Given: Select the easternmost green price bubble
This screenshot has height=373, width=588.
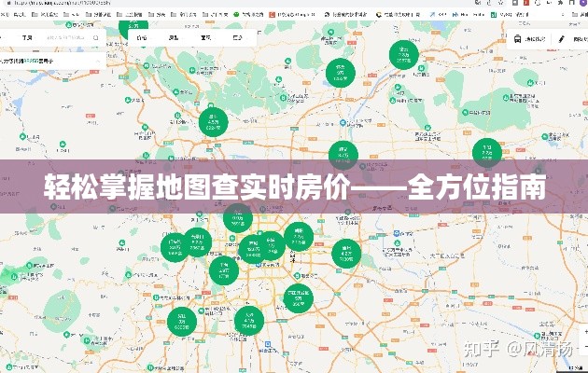Looking at the screenshot, I should pyautogui.click(x=486, y=152).
